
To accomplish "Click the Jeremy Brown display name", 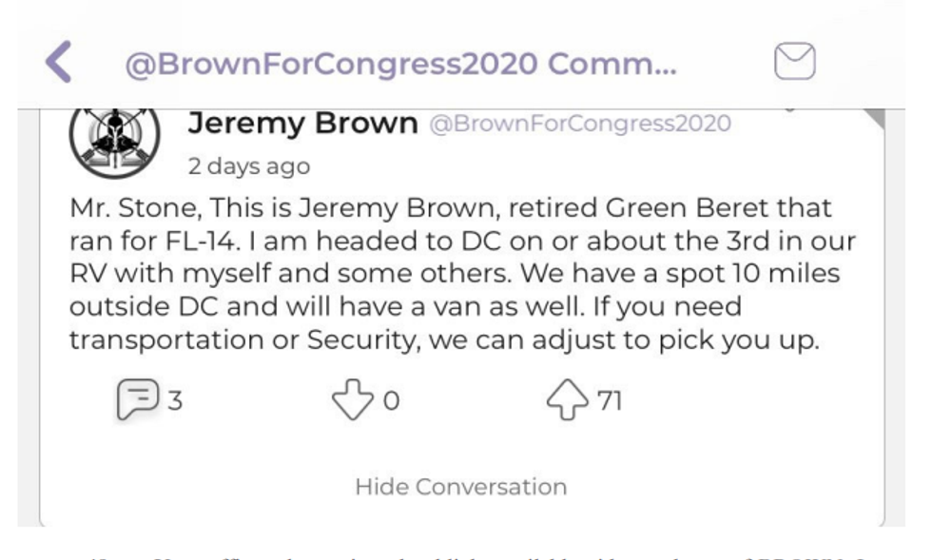I will [x=304, y=123].
